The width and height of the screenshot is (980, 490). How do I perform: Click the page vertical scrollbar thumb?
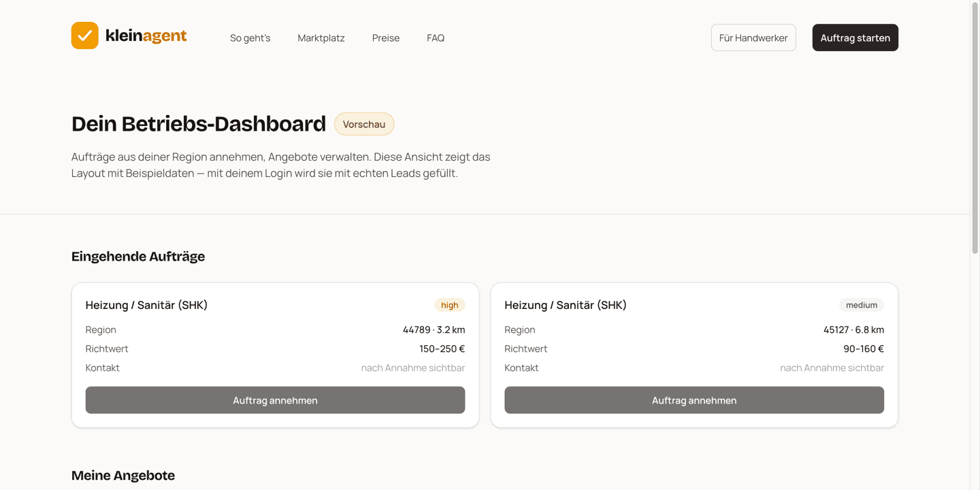point(975,128)
